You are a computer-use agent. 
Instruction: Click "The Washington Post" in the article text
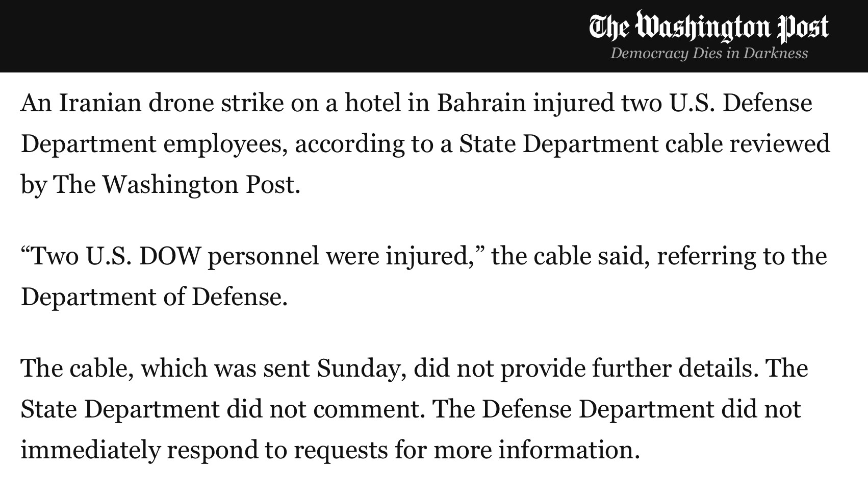point(176,185)
